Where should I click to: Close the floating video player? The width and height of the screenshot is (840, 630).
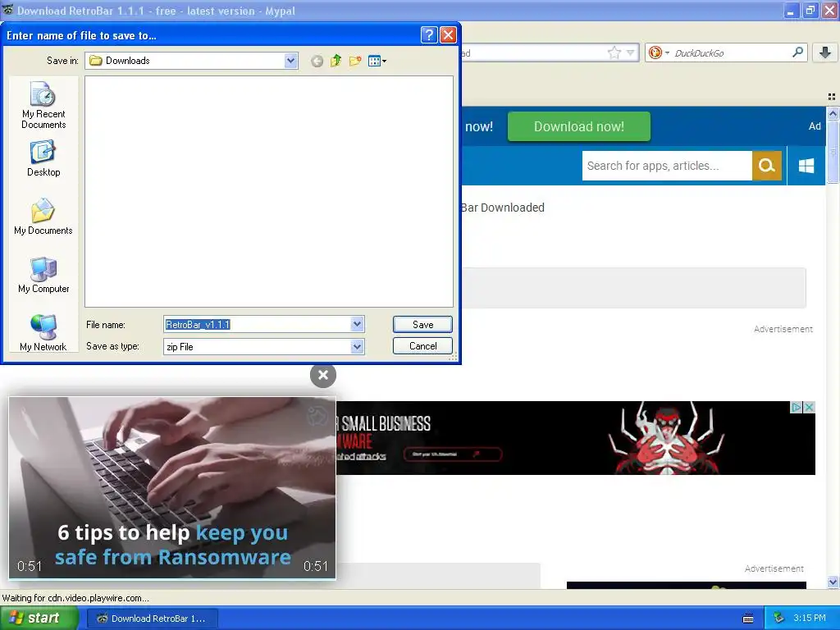pos(323,375)
